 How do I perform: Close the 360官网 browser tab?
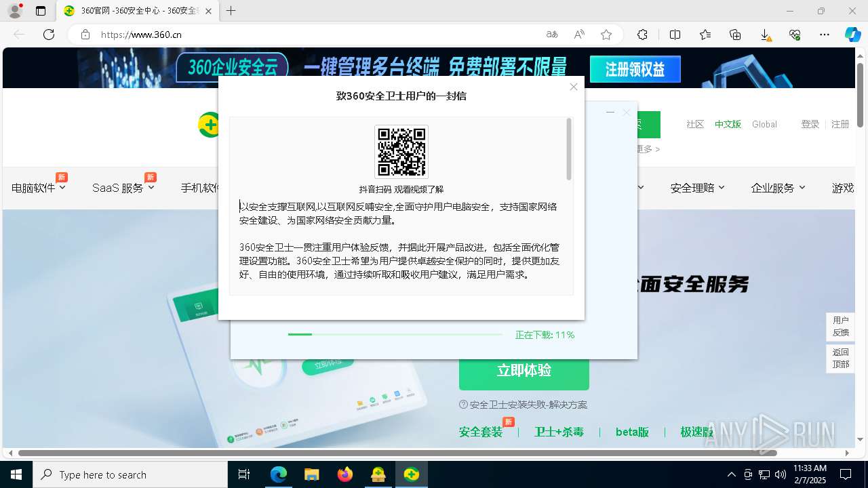tap(208, 11)
